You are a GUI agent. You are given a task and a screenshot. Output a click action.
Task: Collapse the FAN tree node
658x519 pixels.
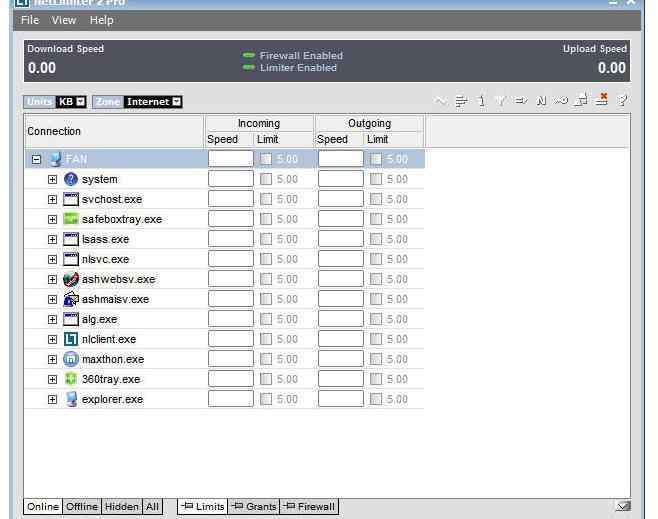point(37,159)
